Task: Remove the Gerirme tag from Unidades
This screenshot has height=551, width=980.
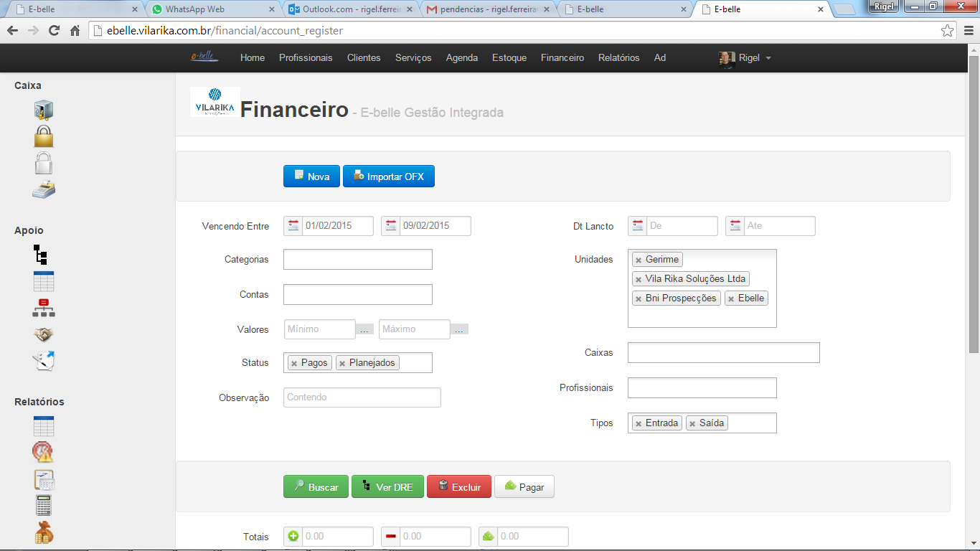Action: pos(639,260)
